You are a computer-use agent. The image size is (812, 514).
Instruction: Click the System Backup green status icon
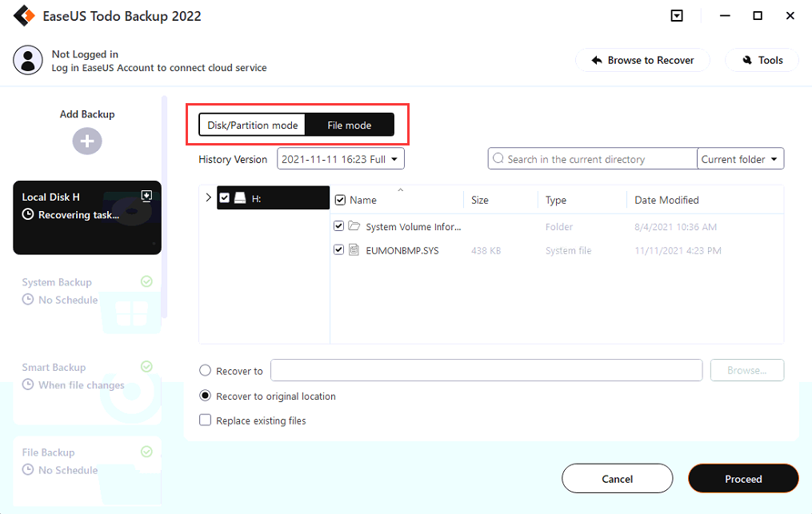(x=146, y=281)
